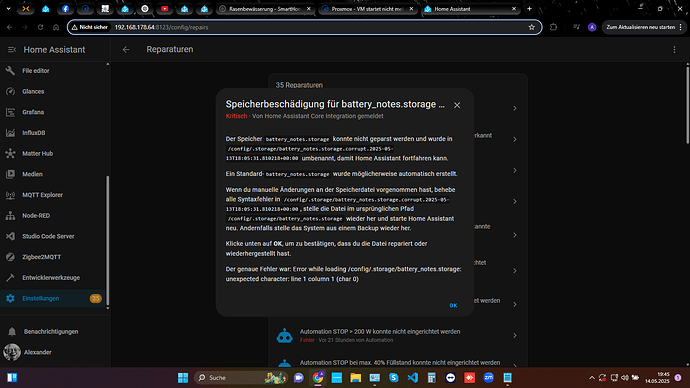Viewport: 690px width, 388px height.
Task: Open chevron of repair ending "erkannt"
Action: tap(514, 139)
